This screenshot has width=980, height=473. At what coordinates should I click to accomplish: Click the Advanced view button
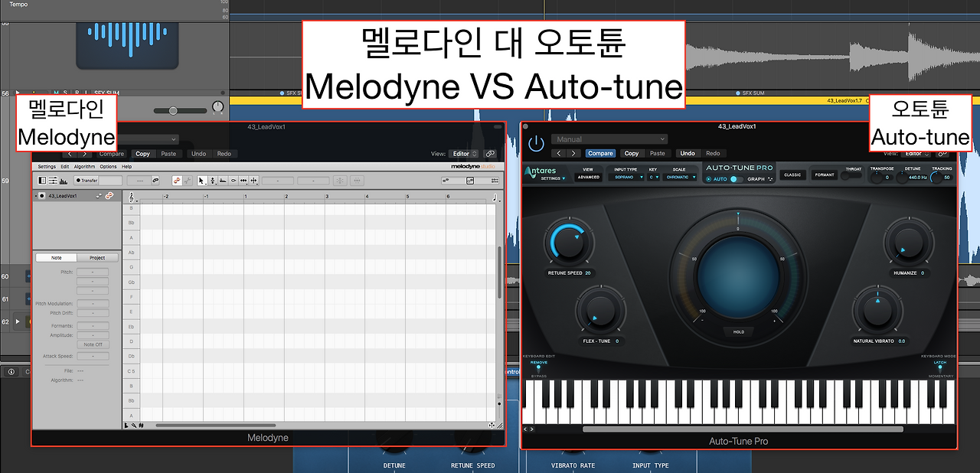(588, 177)
